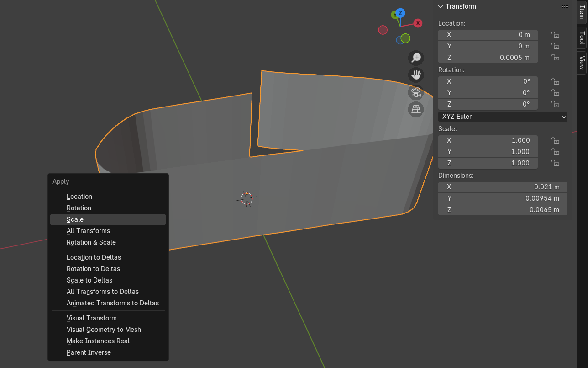
Task: Open Transform panel drag handle dots
Action: pyautogui.click(x=565, y=6)
